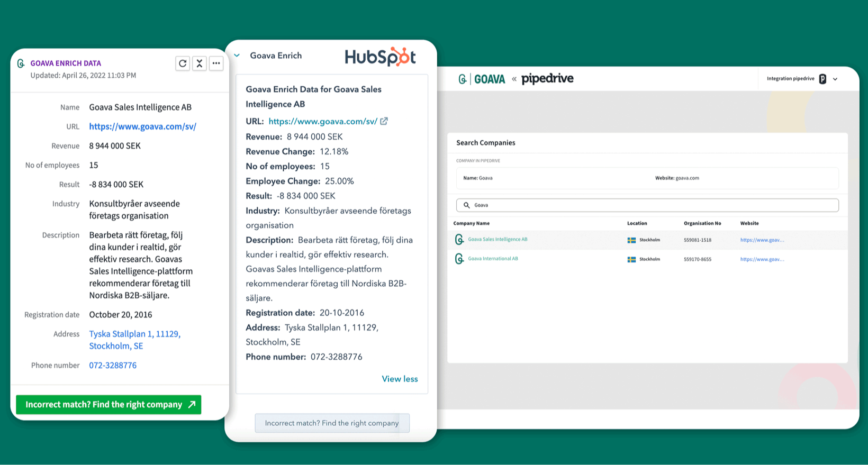Click Registration date October 20, 2016 value
Screen dimensions: 868x465
tap(121, 315)
